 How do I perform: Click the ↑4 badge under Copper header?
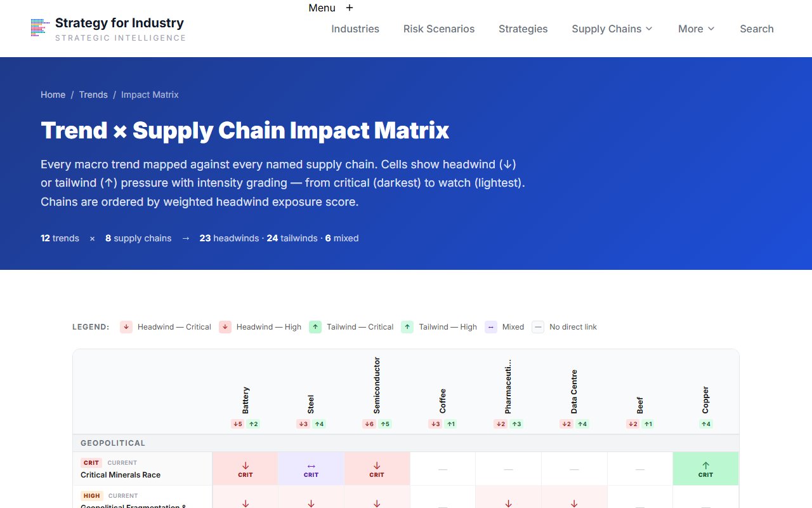705,424
